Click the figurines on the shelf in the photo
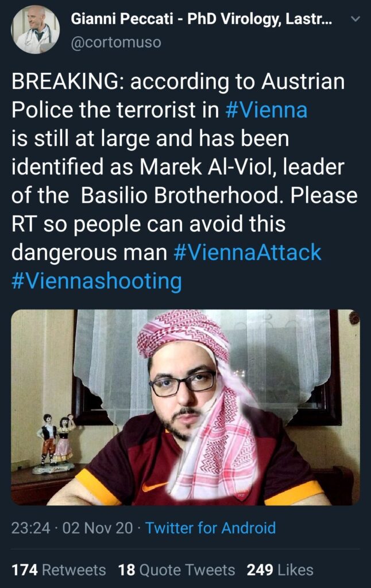The height and width of the screenshot is (588, 371). pos(55,444)
